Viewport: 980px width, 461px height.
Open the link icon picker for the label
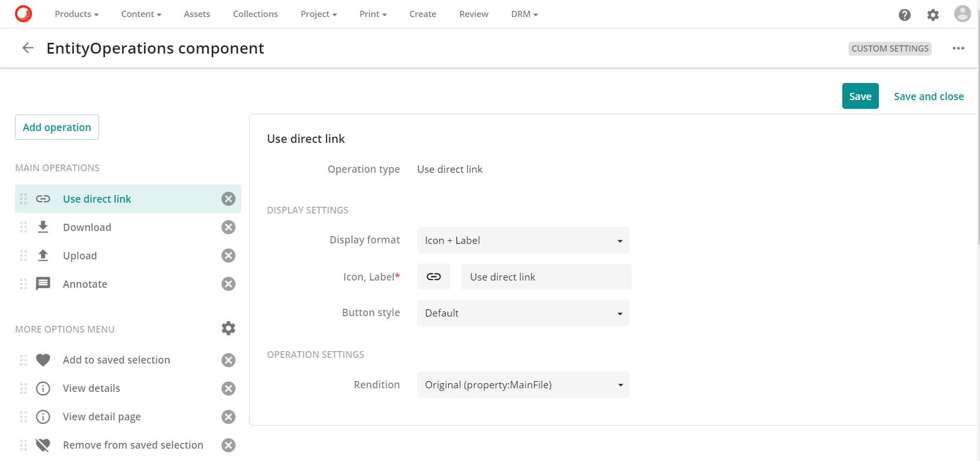433,277
